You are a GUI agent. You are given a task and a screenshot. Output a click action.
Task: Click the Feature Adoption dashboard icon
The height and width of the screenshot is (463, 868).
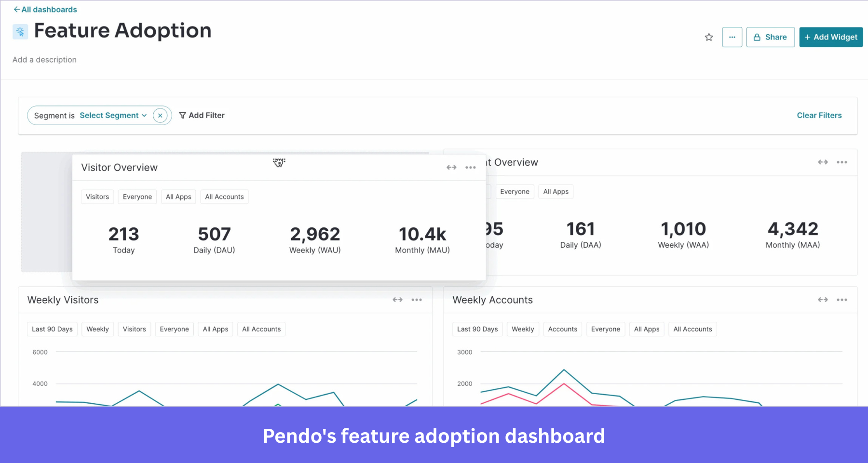click(20, 32)
